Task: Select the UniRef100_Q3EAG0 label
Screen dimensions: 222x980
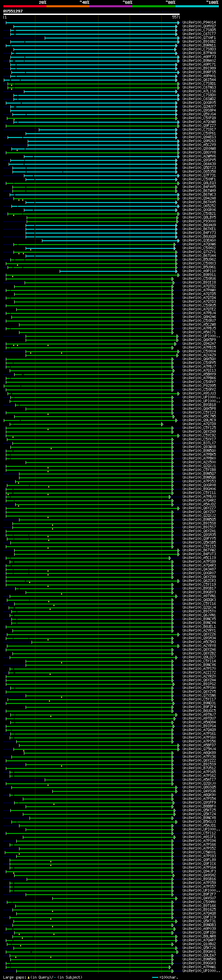Action: [199, 241]
